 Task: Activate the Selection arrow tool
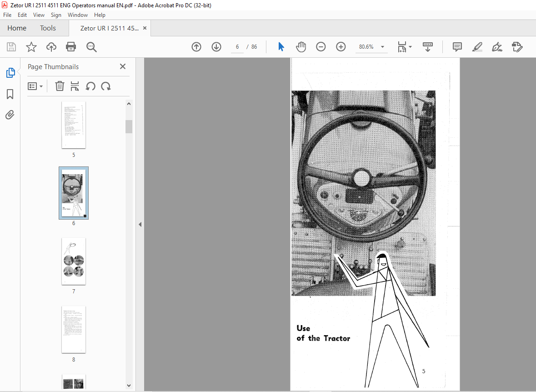[x=281, y=47]
